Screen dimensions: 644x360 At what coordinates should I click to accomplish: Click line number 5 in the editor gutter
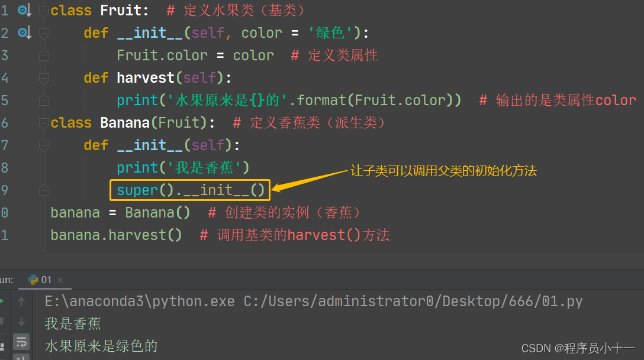point(5,100)
